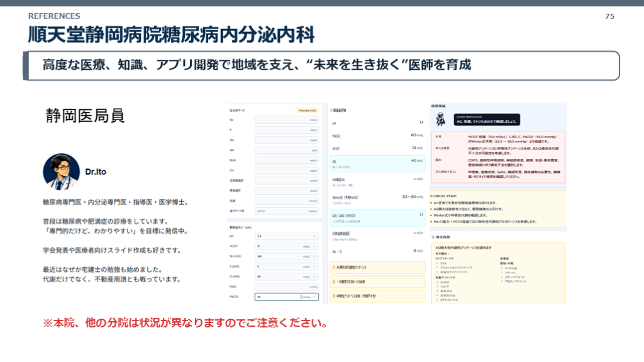
Task: Click the red 本院、他の分院 notice text
Action: (x=186, y=323)
